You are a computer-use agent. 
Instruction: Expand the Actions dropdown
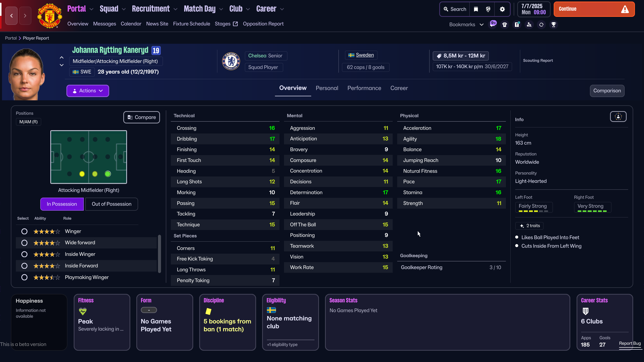88,91
